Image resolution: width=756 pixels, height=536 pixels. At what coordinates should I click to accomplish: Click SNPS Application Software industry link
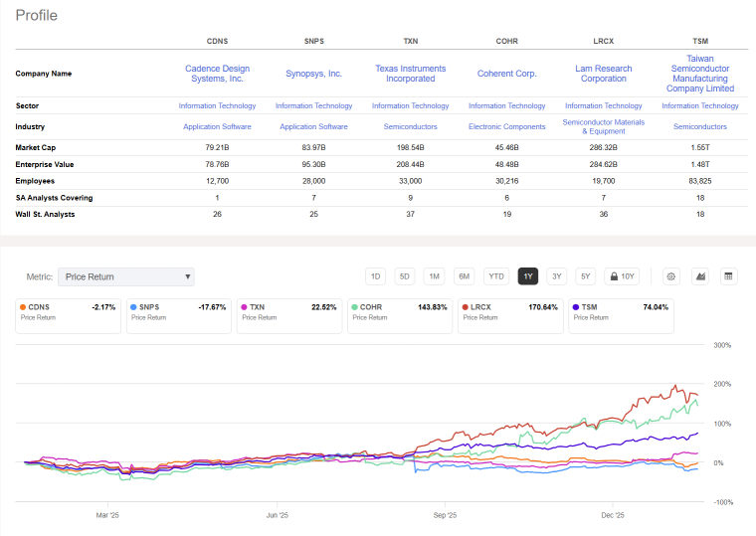click(x=314, y=126)
